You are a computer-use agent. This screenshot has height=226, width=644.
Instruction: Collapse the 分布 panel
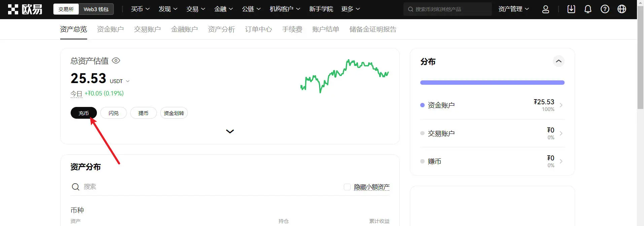tap(559, 61)
